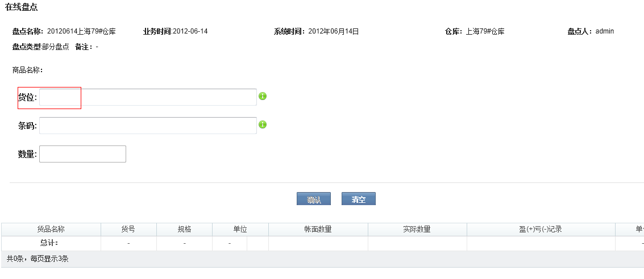Click the green info icon beside 条码 field

[263, 124]
